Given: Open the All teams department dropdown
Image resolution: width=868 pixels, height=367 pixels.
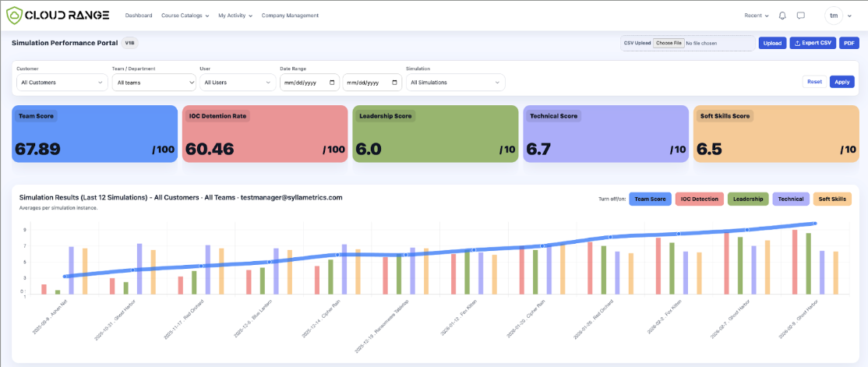Looking at the screenshot, I should (154, 83).
